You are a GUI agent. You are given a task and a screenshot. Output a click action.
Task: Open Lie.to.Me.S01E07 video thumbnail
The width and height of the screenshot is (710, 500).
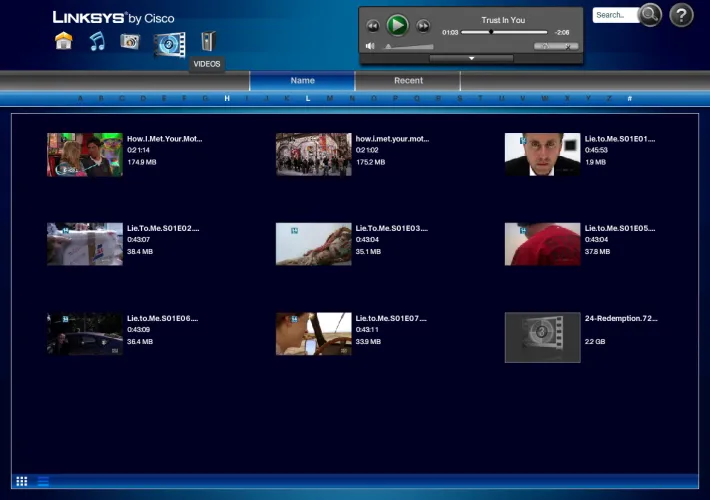[x=313, y=334]
